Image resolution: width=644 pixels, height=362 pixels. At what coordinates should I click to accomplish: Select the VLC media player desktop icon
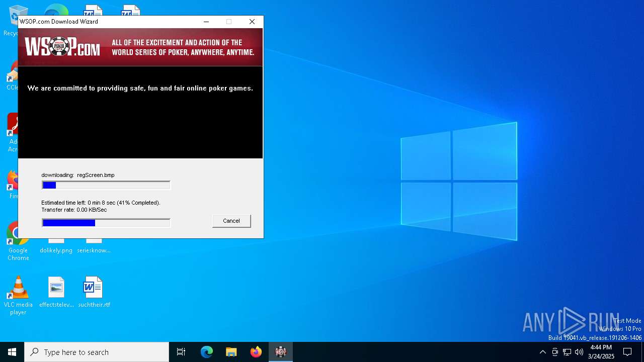[18, 296]
